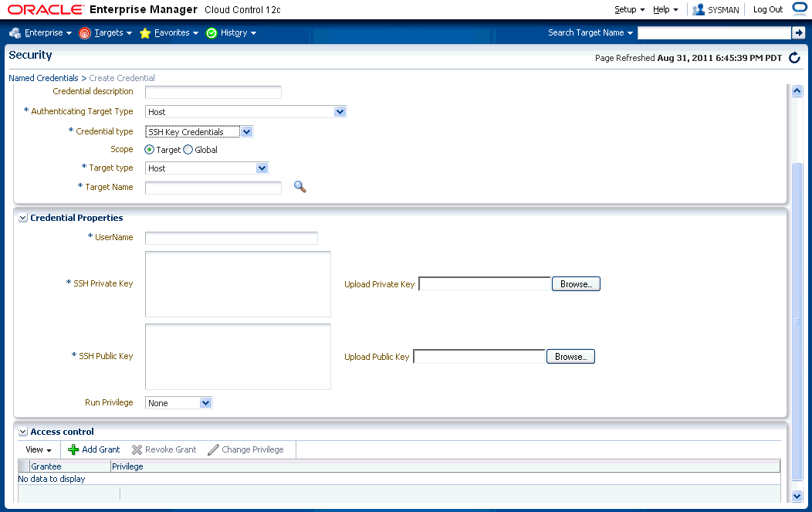The width and height of the screenshot is (812, 512).
Task: Click the Change Privilege pencil icon
Action: tap(213, 449)
